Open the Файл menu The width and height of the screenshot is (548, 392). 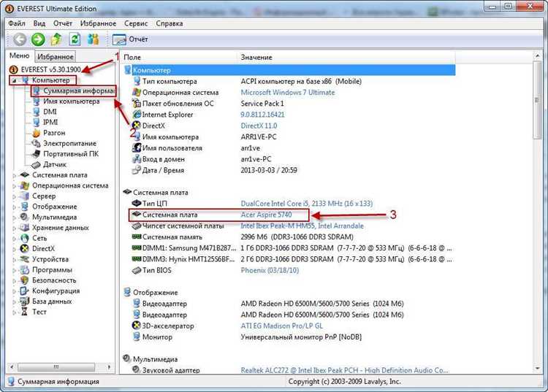coord(17,23)
